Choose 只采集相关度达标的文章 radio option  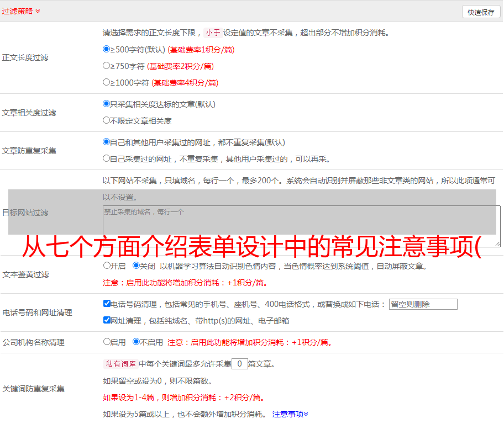(107, 104)
